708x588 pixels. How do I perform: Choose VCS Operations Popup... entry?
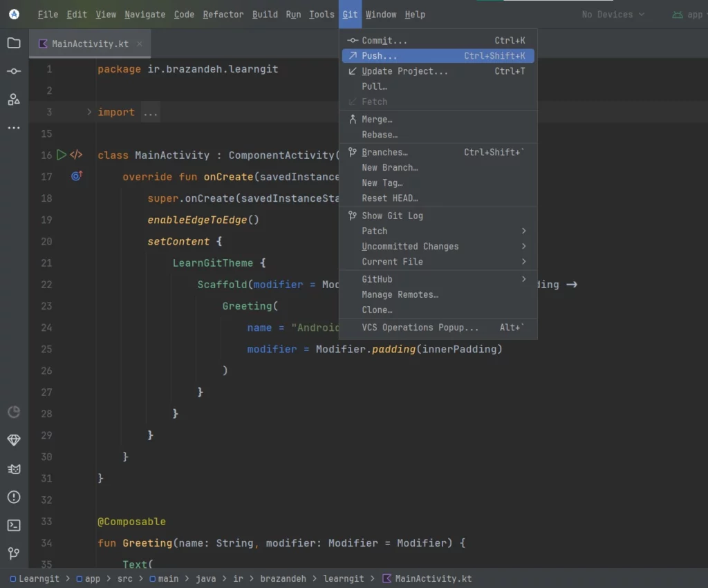[438, 328]
